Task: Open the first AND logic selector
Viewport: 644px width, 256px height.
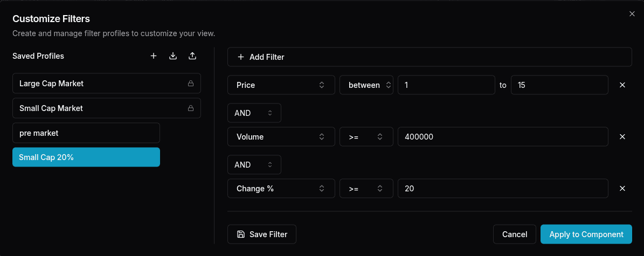Action: click(254, 113)
